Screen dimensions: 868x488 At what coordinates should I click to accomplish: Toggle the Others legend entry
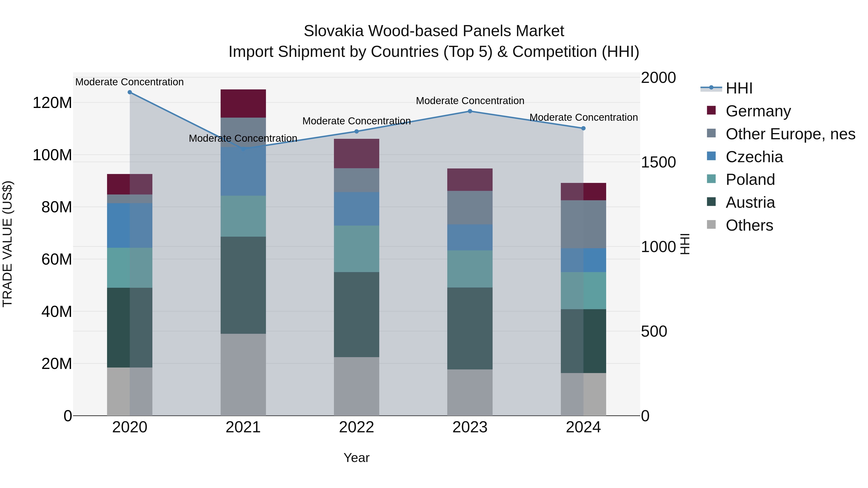(740, 225)
